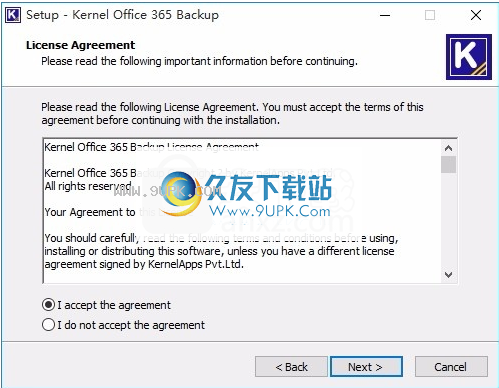Image resolution: width=499 pixels, height=388 pixels.
Task: Open the Kernel icon system menu in title bar
Action: click(x=13, y=15)
